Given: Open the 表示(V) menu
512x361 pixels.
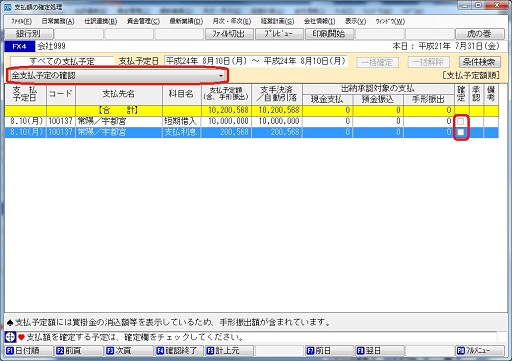Looking at the screenshot, I should (x=355, y=21).
